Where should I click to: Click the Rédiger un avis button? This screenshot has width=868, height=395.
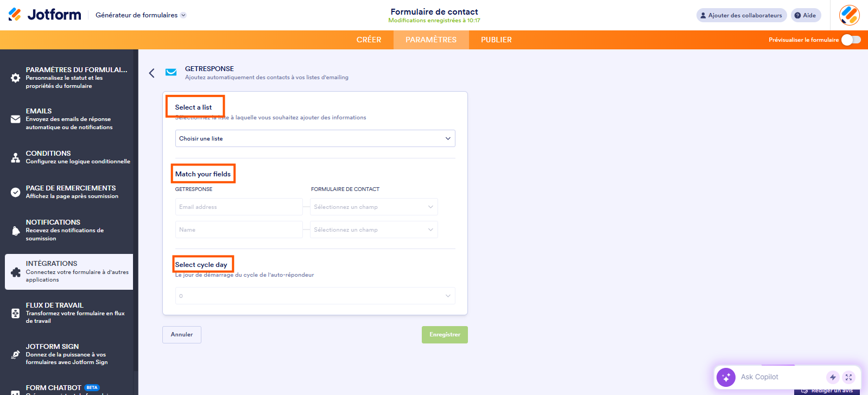(x=827, y=391)
